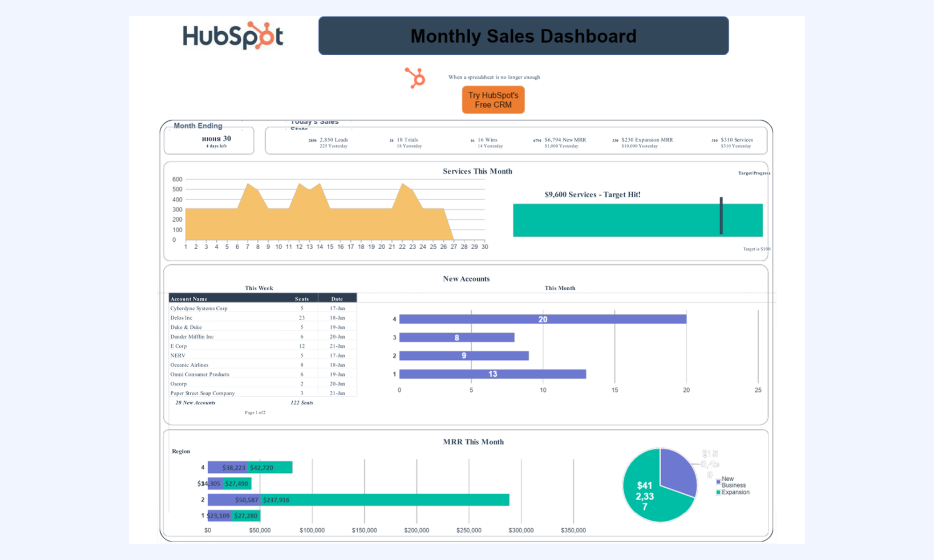
Task: Select the E Corp row
Action: click(263, 346)
